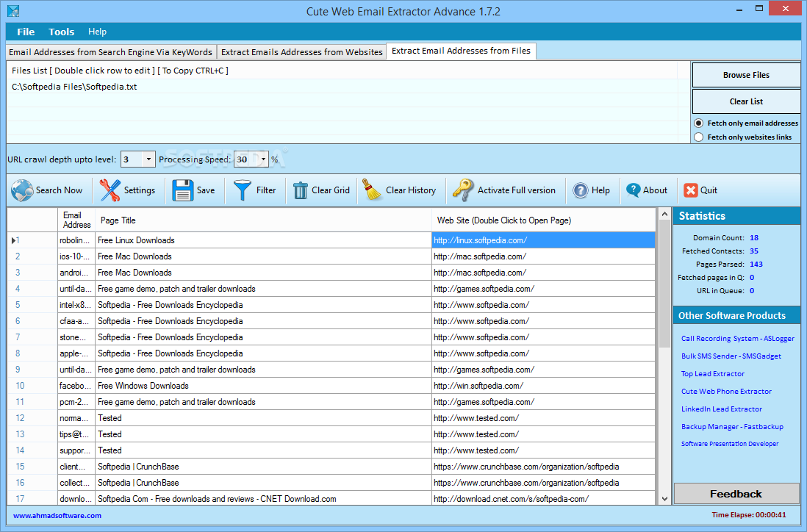Open Call Recording System - ASLogger link
Viewport: 807px width, 532px height.
click(x=737, y=339)
